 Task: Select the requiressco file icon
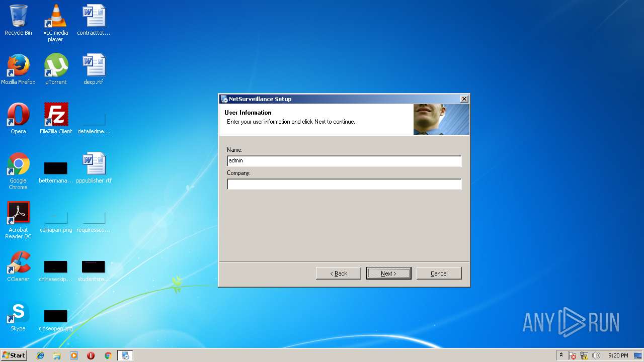94,222
